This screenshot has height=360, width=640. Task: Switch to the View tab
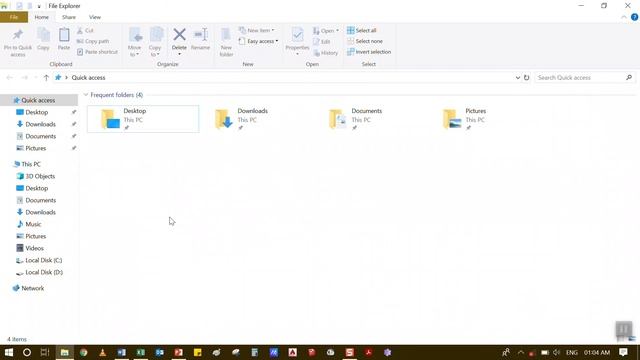pyautogui.click(x=95, y=17)
